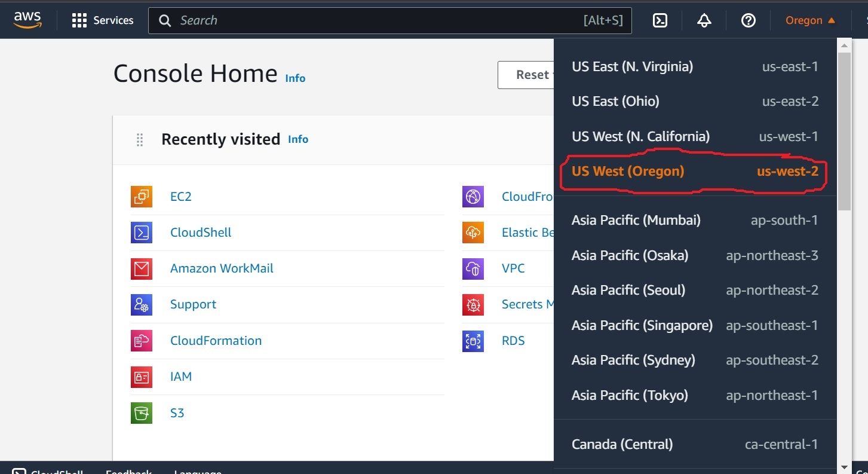Open the RDS link
This screenshot has width=868, height=474.
tap(513, 341)
